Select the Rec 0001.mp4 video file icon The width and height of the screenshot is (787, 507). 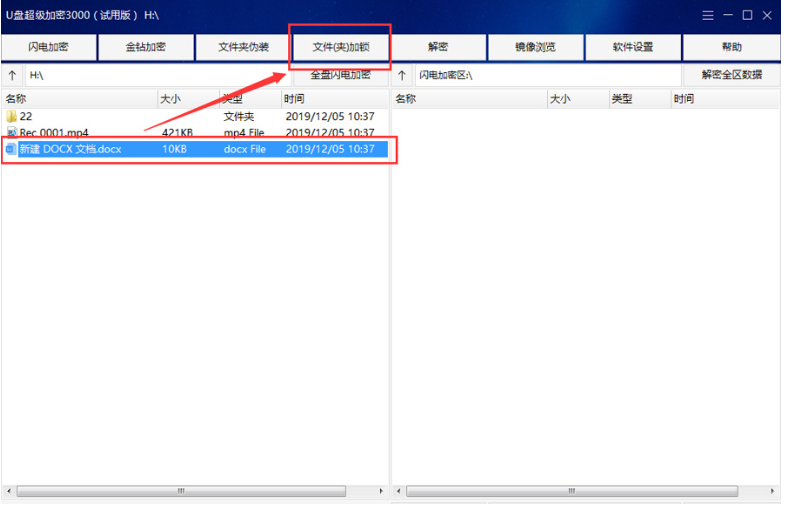[x=12, y=133]
